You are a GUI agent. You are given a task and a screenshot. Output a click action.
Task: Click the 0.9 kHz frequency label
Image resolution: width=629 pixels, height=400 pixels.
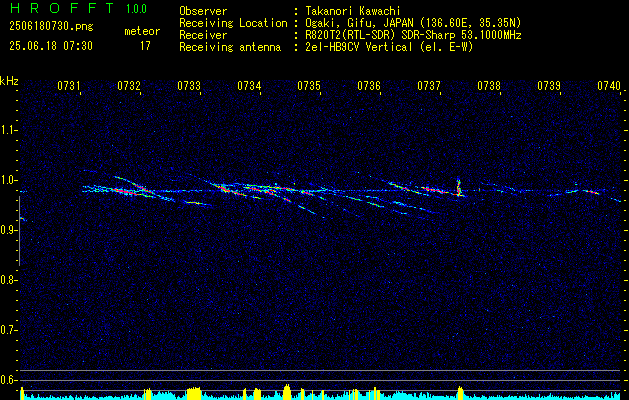[x=8, y=230]
